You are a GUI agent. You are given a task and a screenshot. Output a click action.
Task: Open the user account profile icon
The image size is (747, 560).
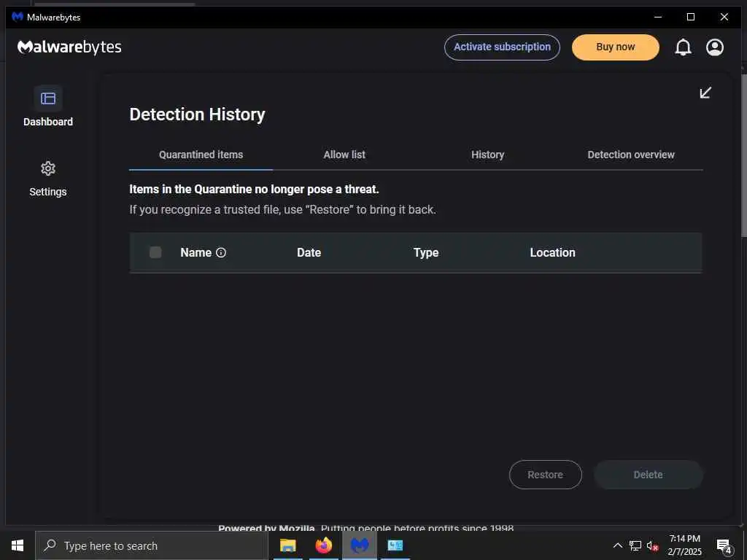715,47
